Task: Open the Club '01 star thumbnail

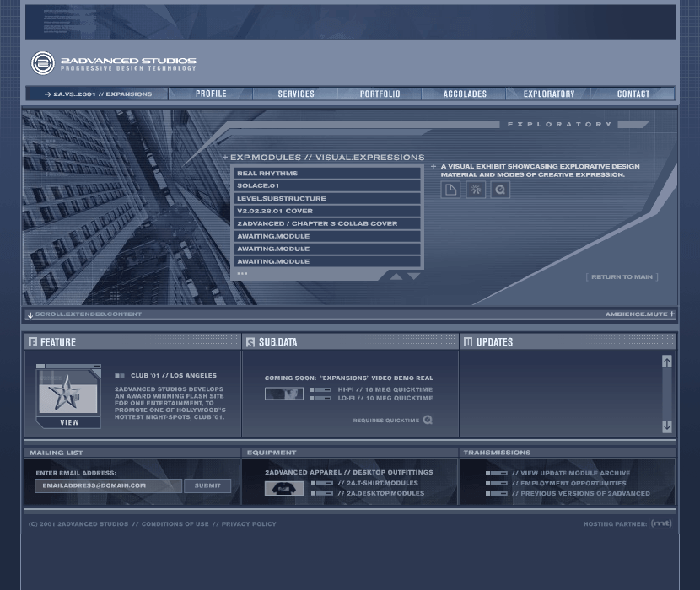Action: (67, 393)
